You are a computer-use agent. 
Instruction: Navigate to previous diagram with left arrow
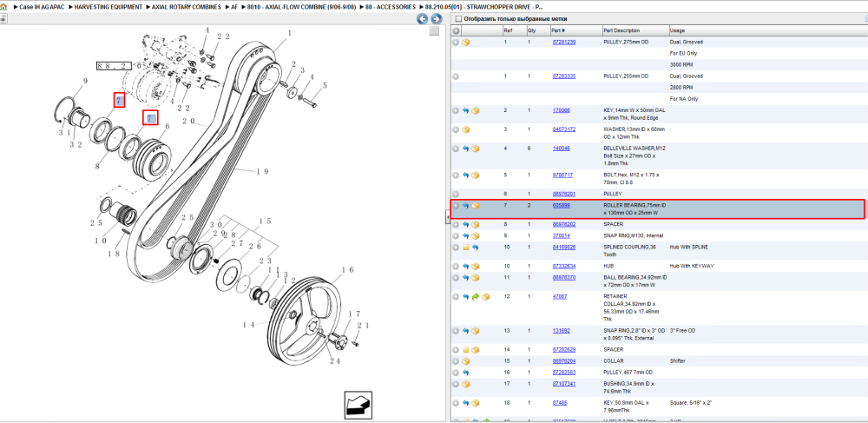423,19
